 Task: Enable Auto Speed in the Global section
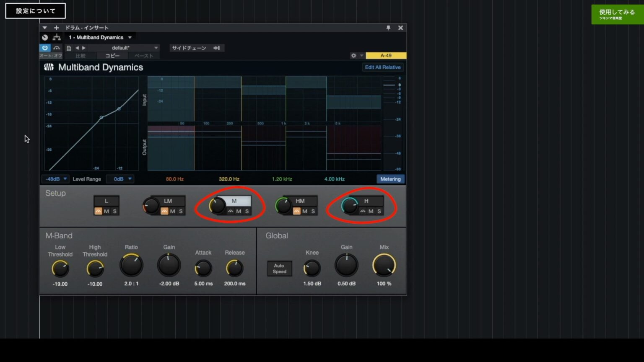pos(279,268)
